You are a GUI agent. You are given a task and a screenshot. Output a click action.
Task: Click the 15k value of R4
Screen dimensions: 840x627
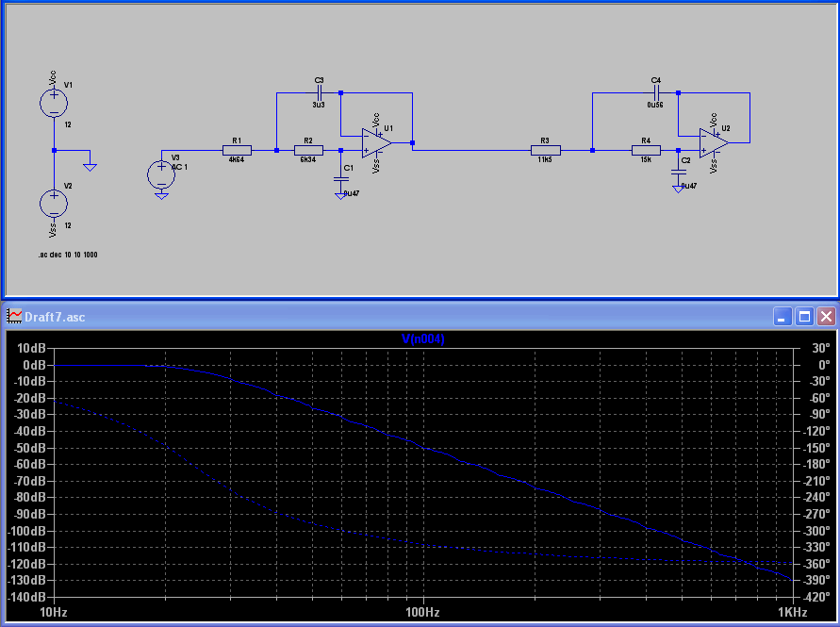click(646, 159)
